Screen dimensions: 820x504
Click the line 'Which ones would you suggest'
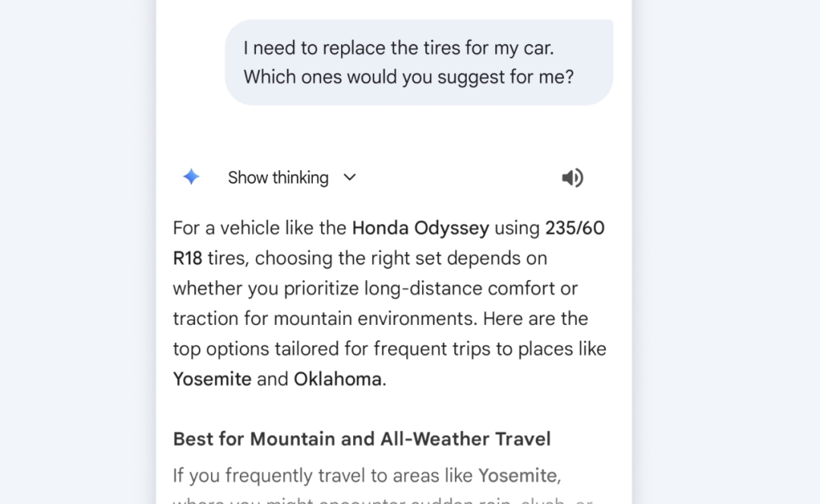coord(408,77)
